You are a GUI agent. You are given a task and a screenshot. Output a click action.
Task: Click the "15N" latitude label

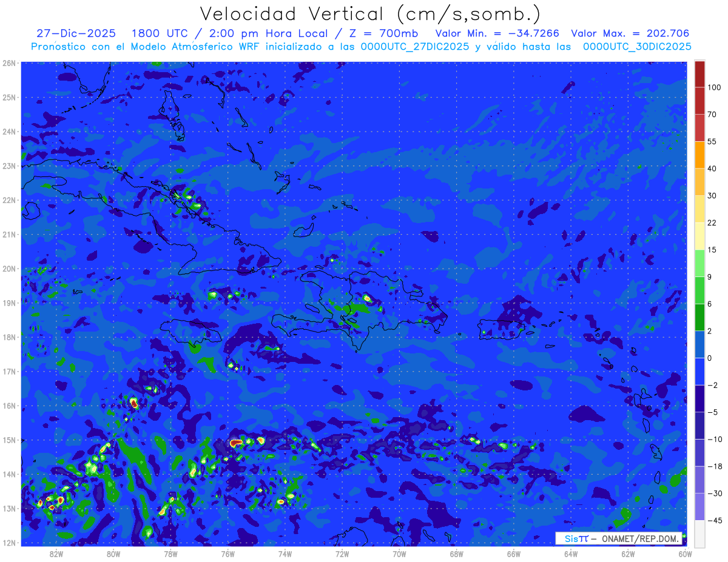[x=9, y=440]
